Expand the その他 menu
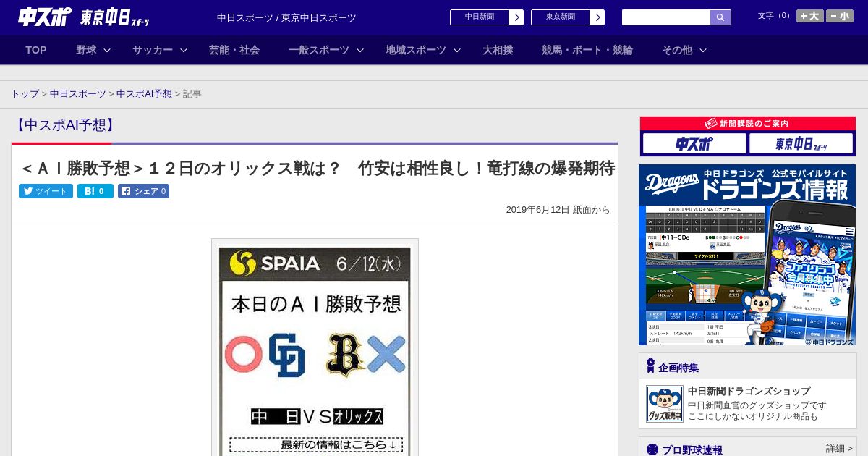Image resolution: width=868 pixels, height=456 pixels. [684, 50]
